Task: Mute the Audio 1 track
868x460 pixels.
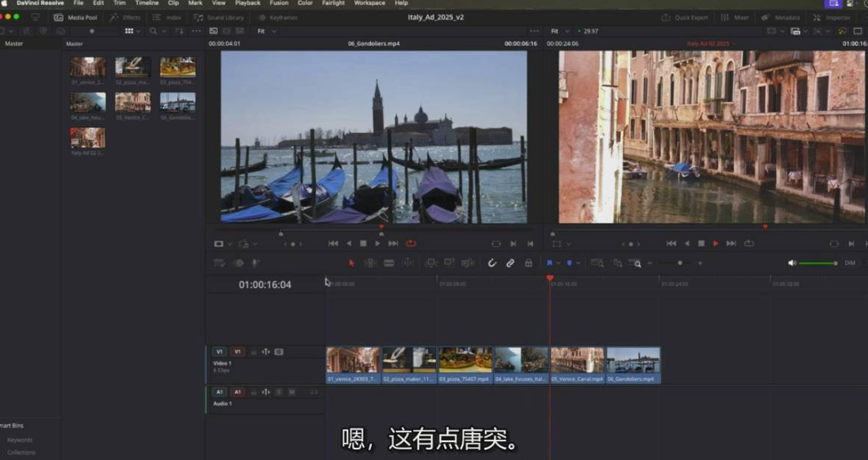Action: pos(292,392)
